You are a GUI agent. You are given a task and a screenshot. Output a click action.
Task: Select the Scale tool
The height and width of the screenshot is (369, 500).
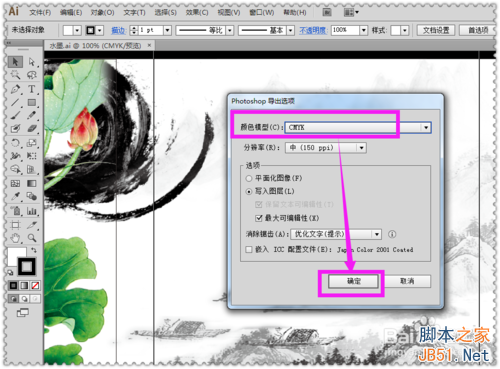[x=32, y=143]
